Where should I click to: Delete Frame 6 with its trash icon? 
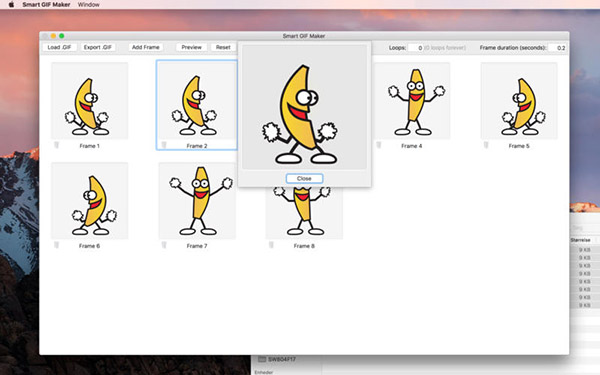click(x=57, y=245)
